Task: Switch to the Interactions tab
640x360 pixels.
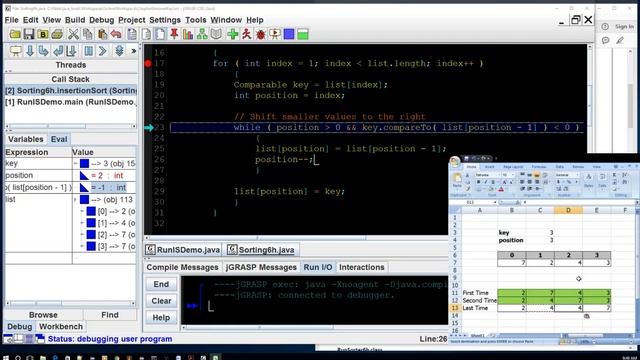Action: pyautogui.click(x=362, y=267)
